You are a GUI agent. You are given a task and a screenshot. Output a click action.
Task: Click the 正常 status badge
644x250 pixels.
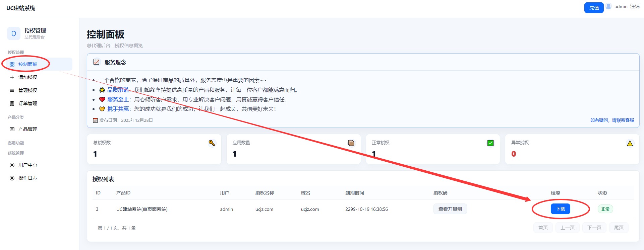click(605, 209)
